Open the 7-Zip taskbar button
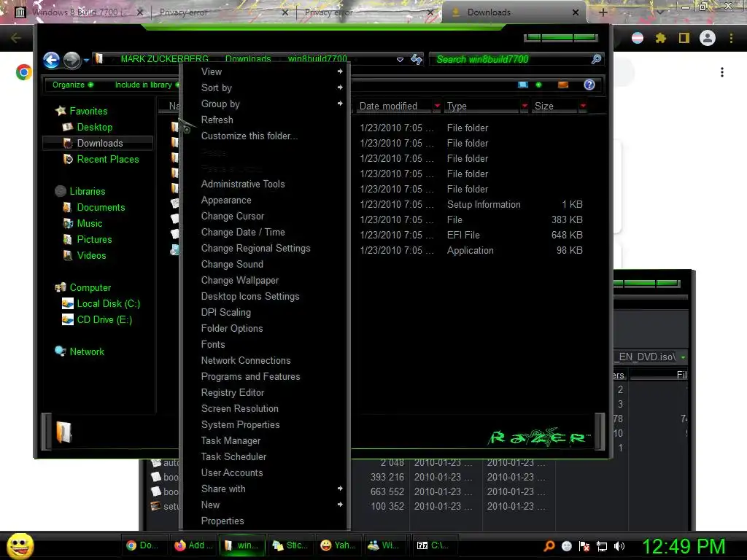The height and width of the screenshot is (560, 747). (436, 545)
